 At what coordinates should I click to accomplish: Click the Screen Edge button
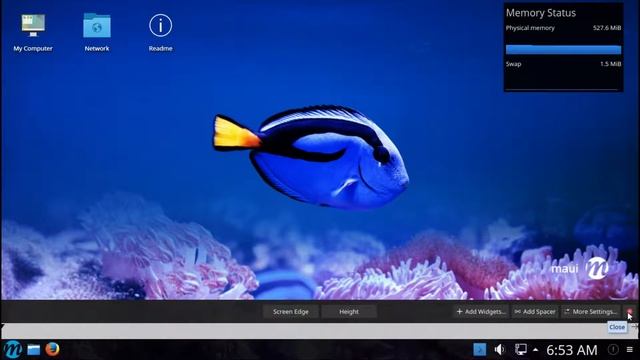tap(291, 311)
